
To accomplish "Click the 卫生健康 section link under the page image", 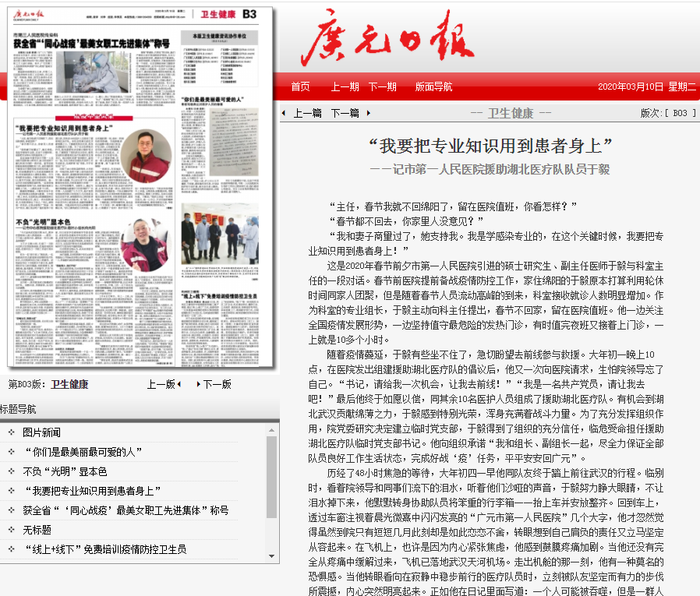I will click(x=69, y=384).
